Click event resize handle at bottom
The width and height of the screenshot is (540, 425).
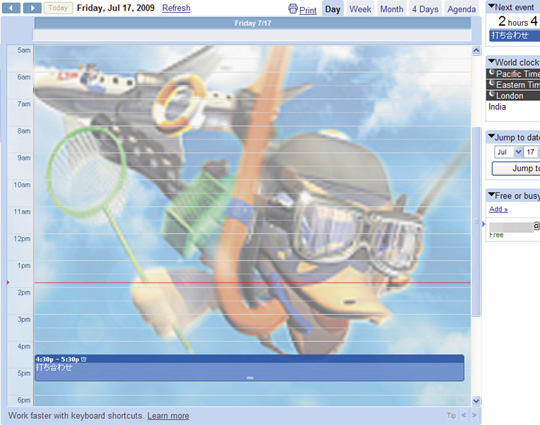coord(250,378)
